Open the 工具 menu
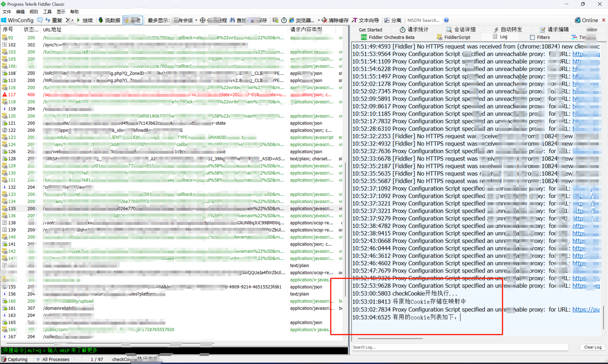The width and height of the screenshot is (608, 364). tap(47, 12)
